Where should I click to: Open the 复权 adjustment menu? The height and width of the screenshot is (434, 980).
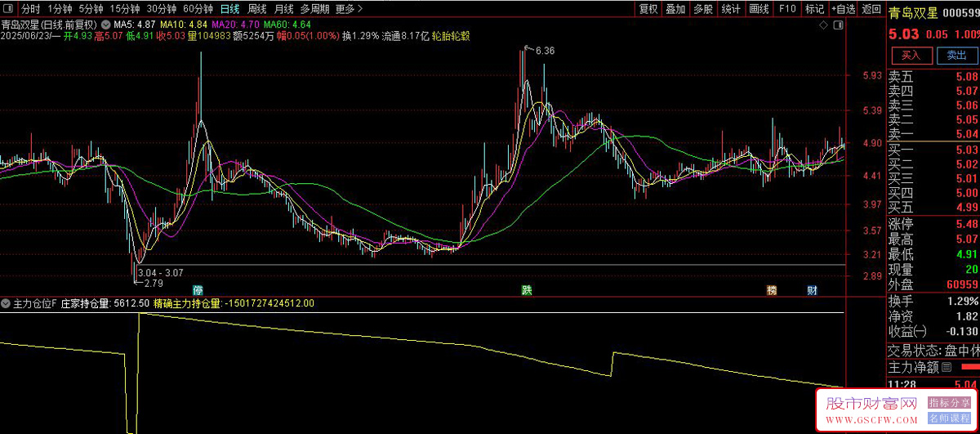[648, 9]
